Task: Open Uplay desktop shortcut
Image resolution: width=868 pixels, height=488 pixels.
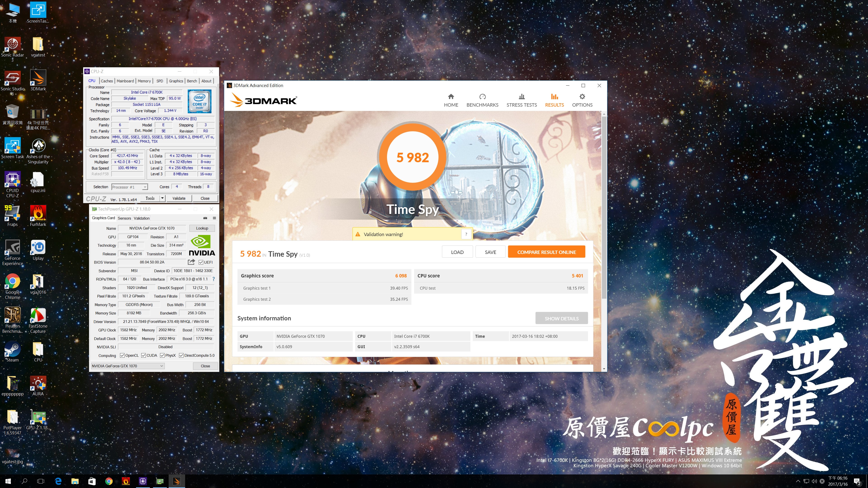Action: (38, 250)
